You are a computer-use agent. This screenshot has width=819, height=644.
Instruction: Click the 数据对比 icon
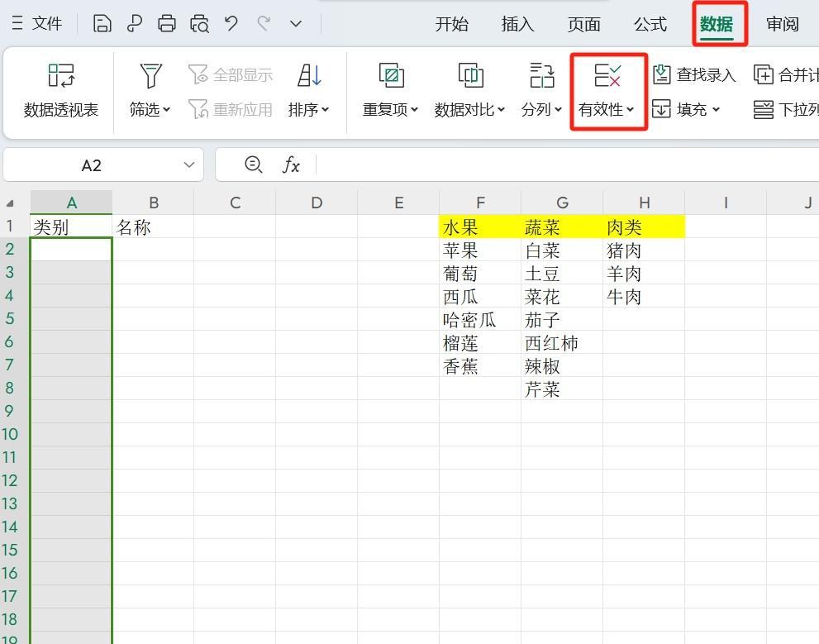pyautogui.click(x=470, y=75)
